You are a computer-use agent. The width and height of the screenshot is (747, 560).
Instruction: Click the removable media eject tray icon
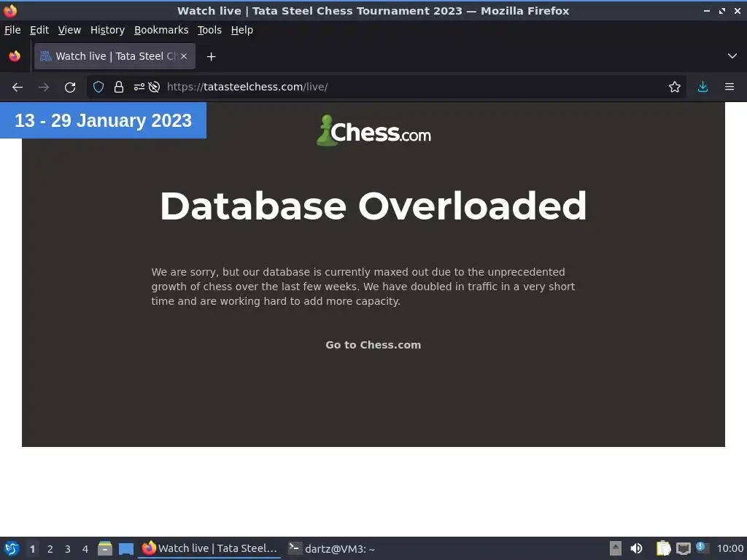616,548
